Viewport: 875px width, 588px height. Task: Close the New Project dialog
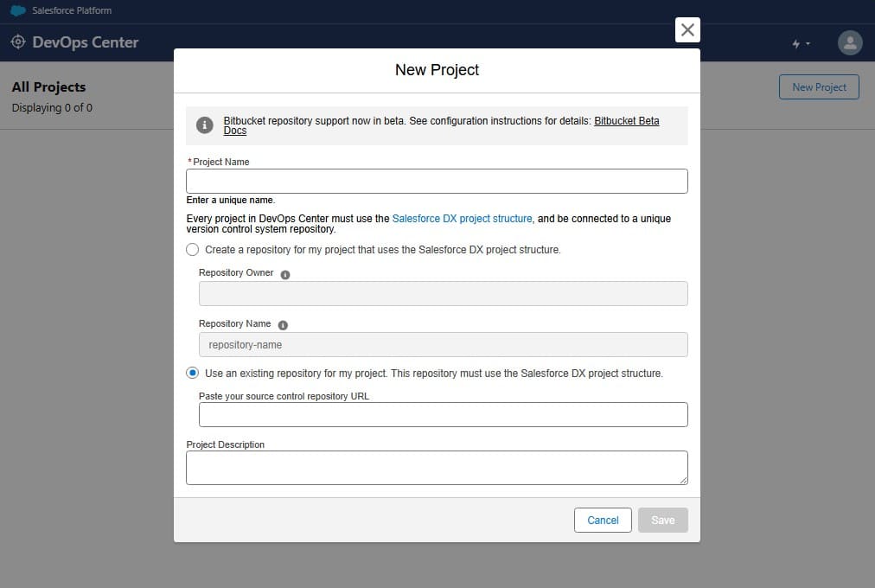click(687, 29)
